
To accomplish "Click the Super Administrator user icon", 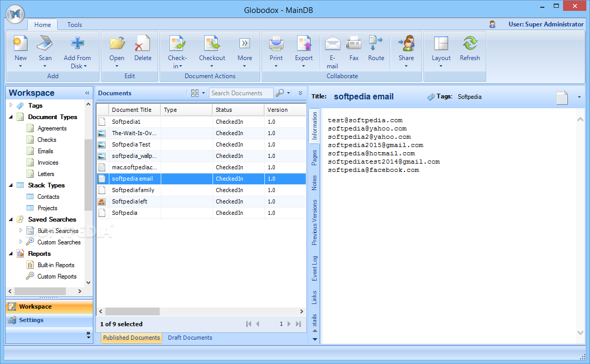I will pyautogui.click(x=492, y=24).
